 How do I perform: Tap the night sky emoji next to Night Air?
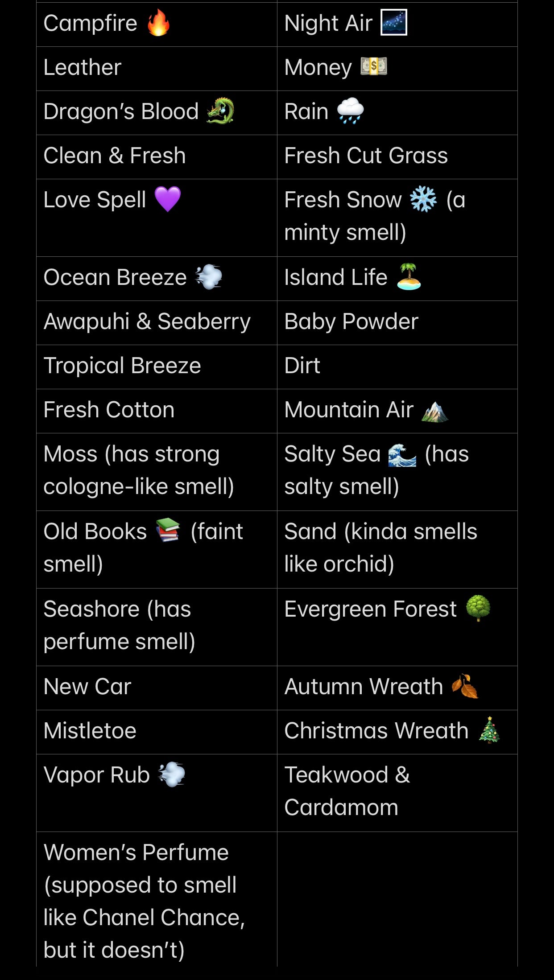pyautogui.click(x=393, y=23)
